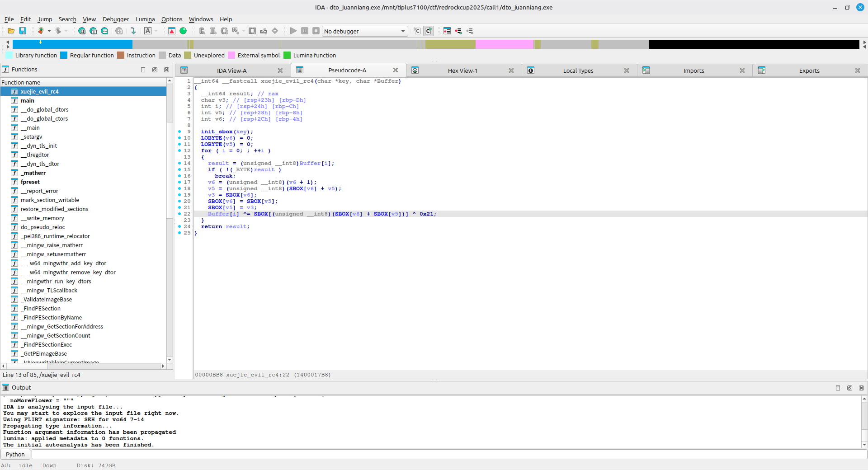Save the database with the floppy icon
The width and height of the screenshot is (868, 470).
(22, 31)
